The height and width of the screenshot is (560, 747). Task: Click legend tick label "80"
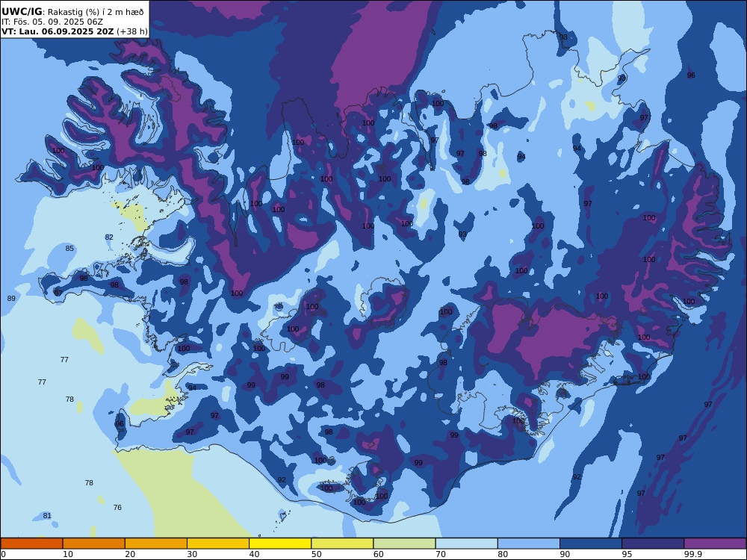(x=503, y=554)
